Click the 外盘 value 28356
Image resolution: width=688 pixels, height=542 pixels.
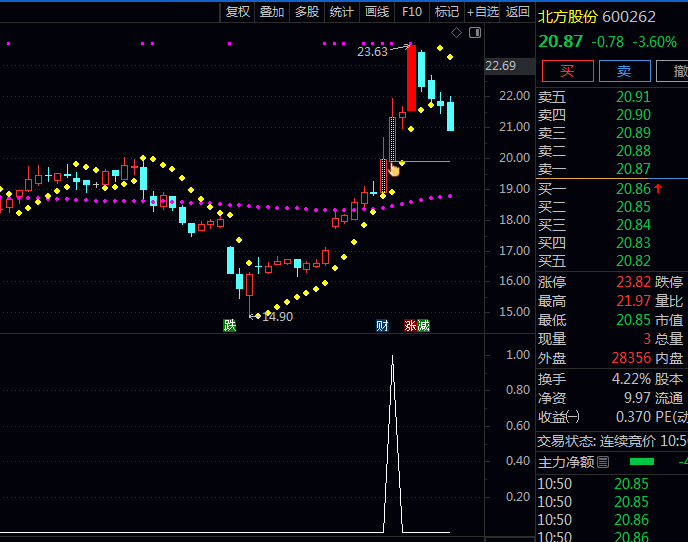point(631,358)
